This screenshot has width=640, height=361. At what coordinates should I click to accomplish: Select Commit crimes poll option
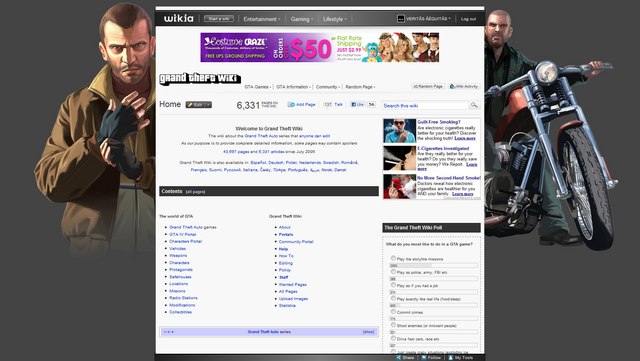[393, 312]
